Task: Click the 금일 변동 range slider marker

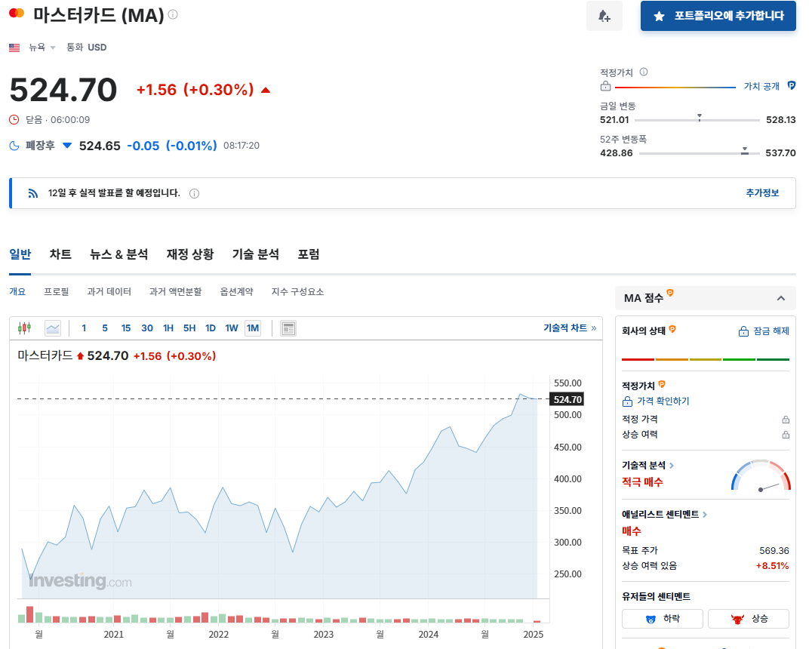Action: (699, 118)
